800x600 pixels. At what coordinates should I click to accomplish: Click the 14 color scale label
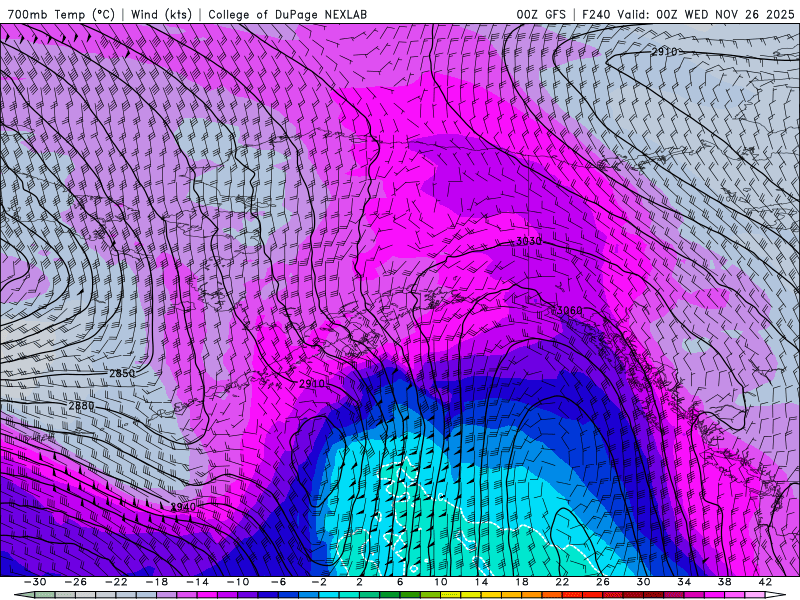[x=481, y=582]
